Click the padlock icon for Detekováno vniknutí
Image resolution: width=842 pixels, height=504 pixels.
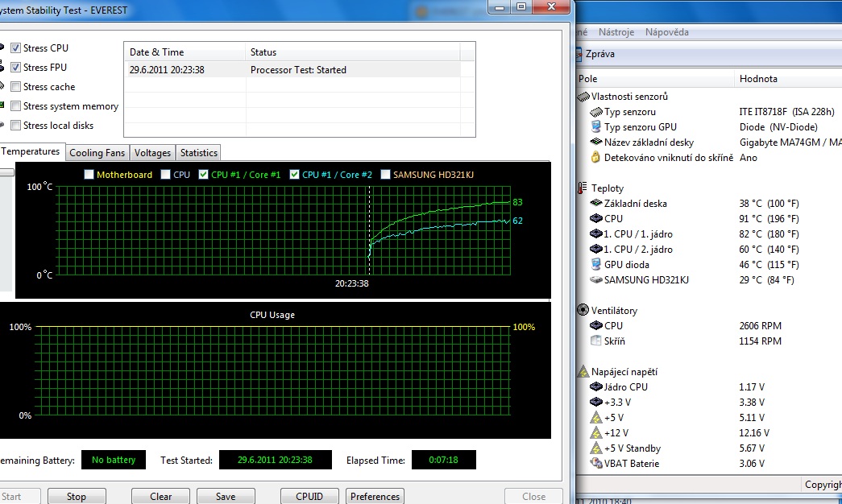click(x=595, y=158)
